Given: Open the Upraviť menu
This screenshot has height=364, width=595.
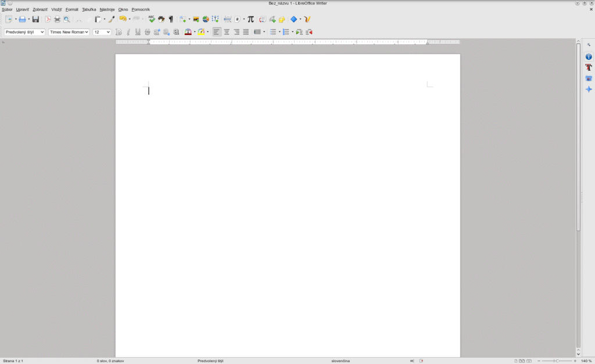Looking at the screenshot, I should pos(23,9).
